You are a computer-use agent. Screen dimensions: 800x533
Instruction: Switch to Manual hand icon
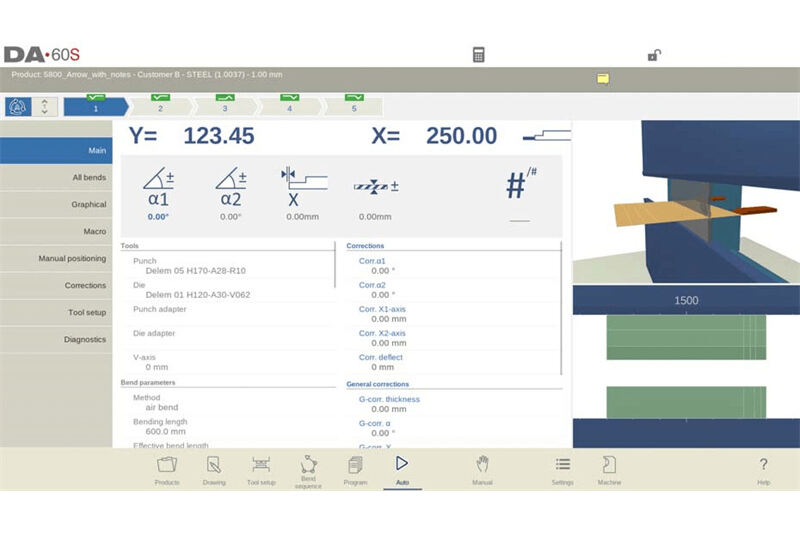click(482, 469)
